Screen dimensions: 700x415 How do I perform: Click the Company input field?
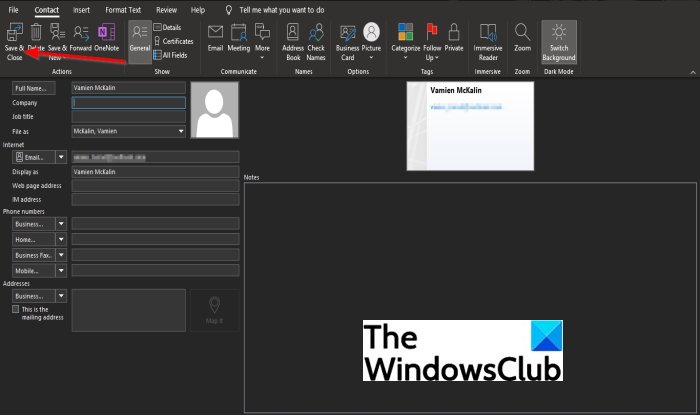click(129, 103)
